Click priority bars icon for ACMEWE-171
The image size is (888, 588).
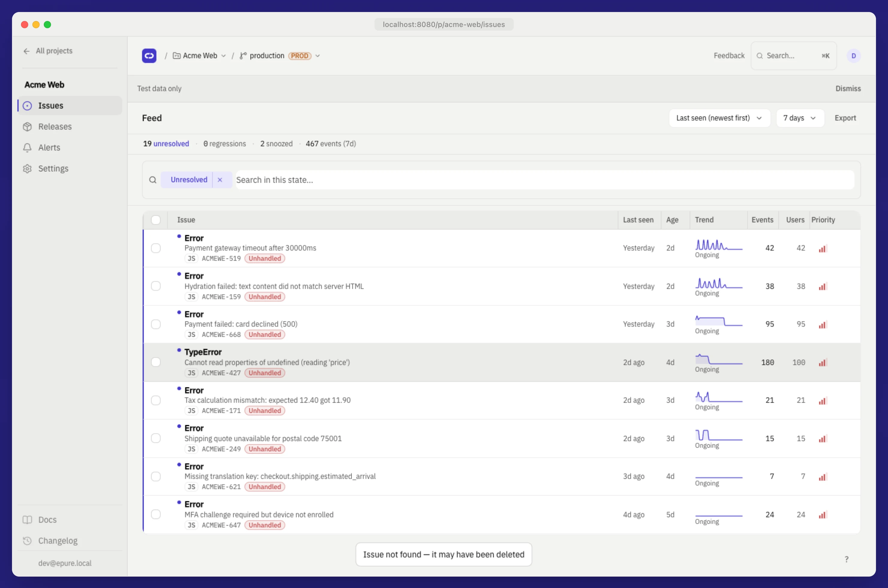(x=823, y=401)
